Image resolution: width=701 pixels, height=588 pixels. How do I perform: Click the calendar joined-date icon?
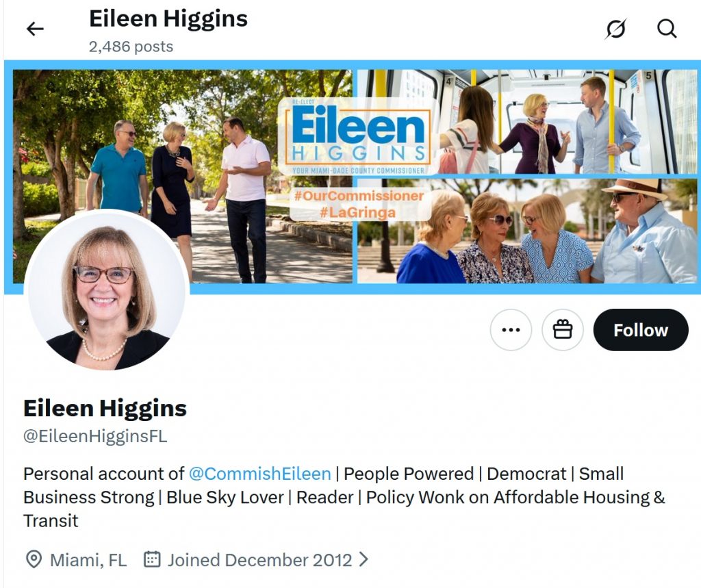point(152,559)
